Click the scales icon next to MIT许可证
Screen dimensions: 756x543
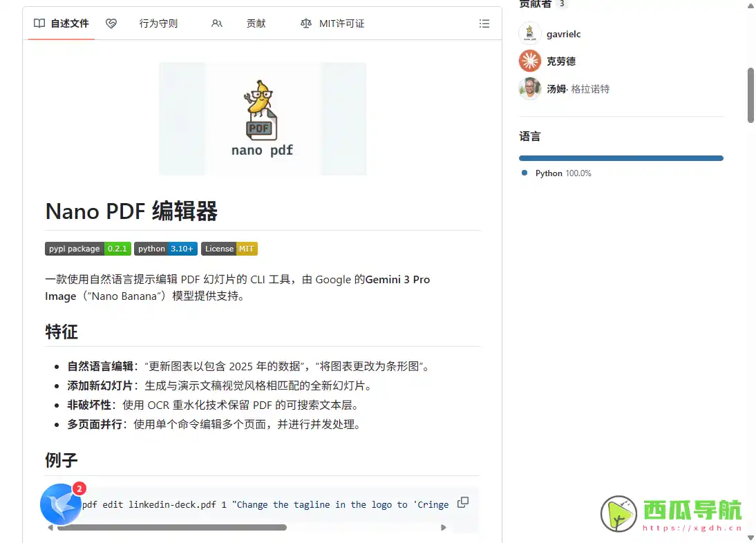(305, 23)
